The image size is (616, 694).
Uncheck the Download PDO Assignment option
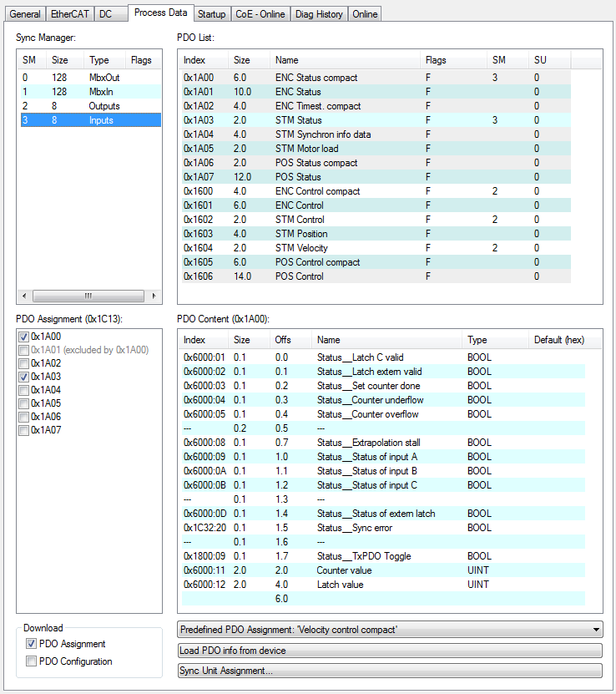(31, 644)
